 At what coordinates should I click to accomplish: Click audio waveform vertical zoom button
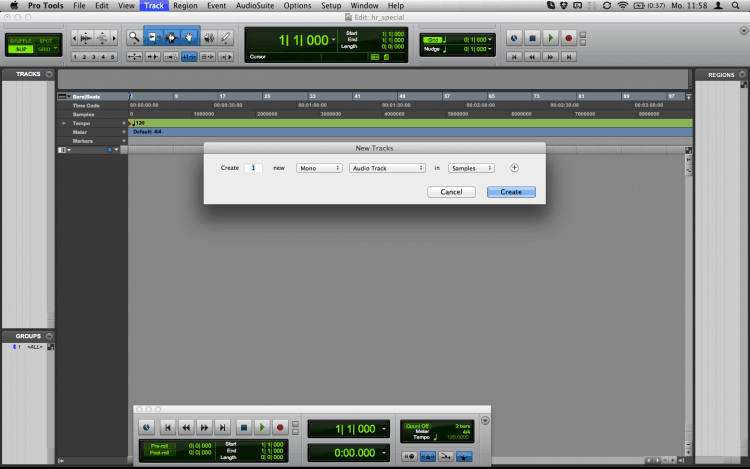pos(86,37)
